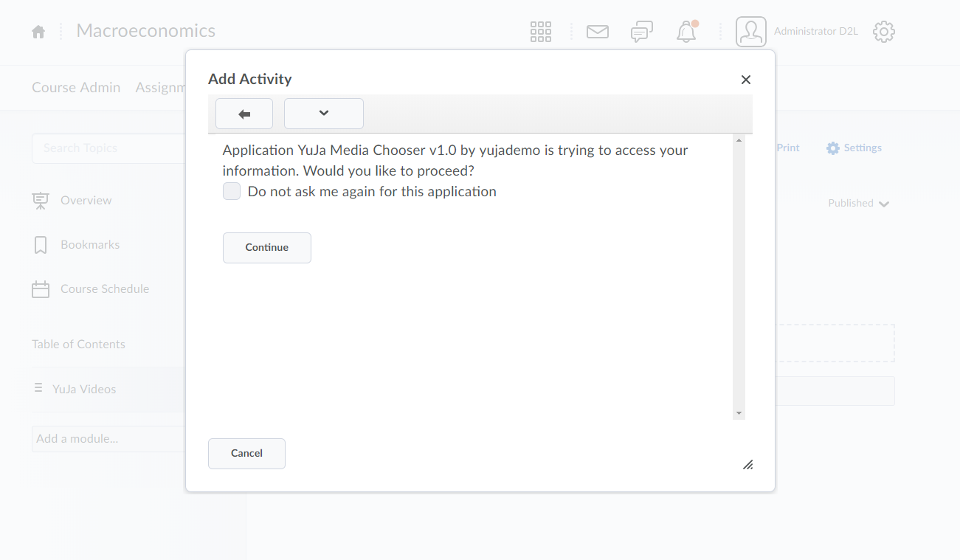Open Bookmarks in sidebar
The height and width of the screenshot is (560, 960).
[x=90, y=245]
